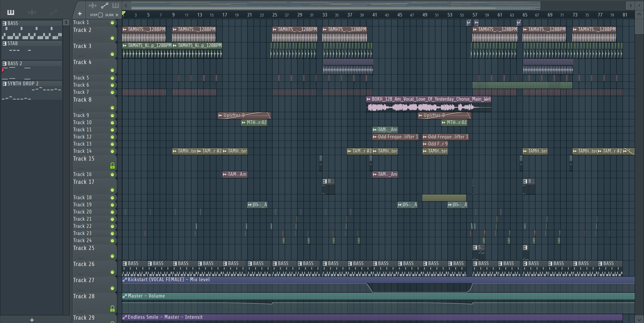Enable the STEP editing checkbox
Viewport: 644px width, 323px height.
100,15
